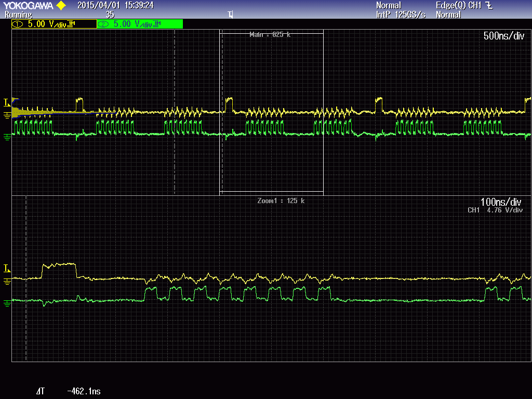The height and width of the screenshot is (399, 532).
Task: Click the 500ns/div main timebase label
Action: pyautogui.click(x=504, y=36)
